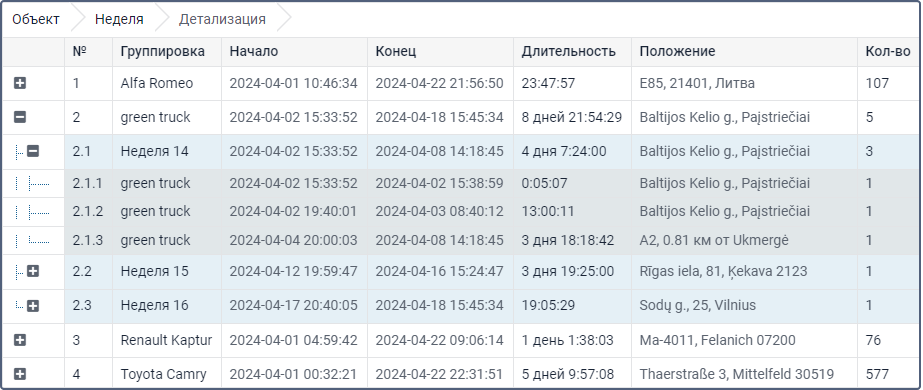Collapse the Неделя 14 subgroup
The width and height of the screenshot is (923, 390).
pyautogui.click(x=33, y=152)
